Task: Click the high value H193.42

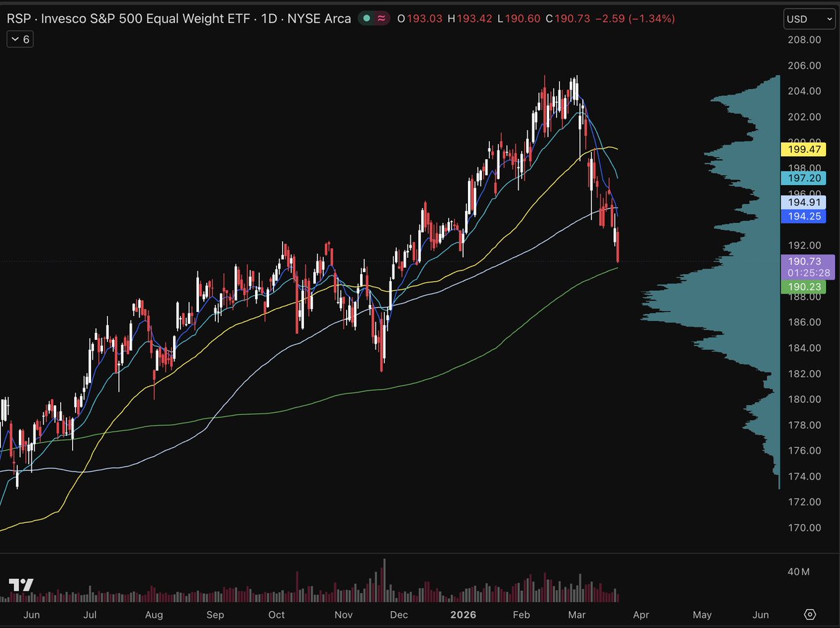Action: [470, 19]
